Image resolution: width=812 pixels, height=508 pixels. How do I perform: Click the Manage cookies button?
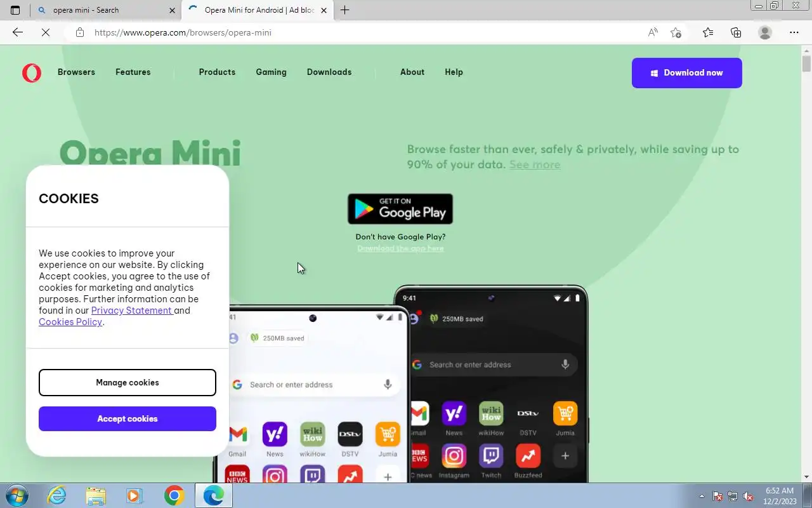tap(128, 382)
